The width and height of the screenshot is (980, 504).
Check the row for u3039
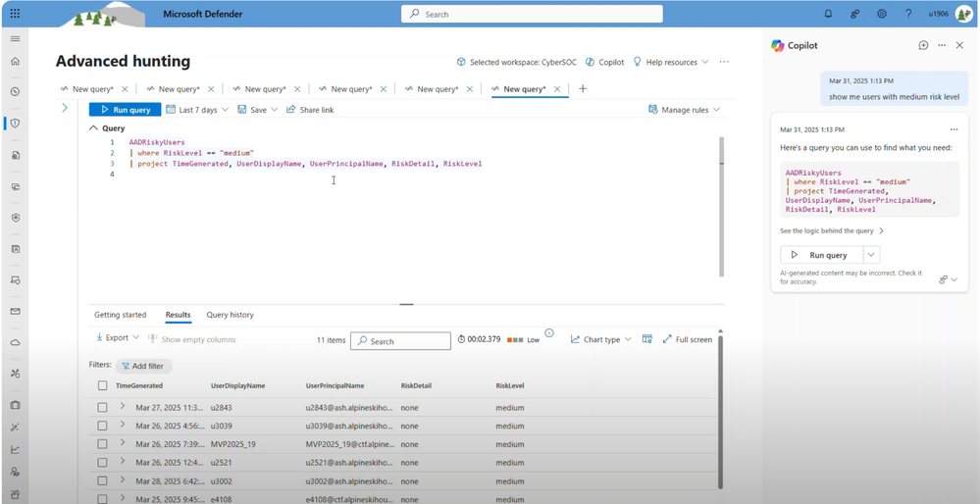[x=102, y=426]
